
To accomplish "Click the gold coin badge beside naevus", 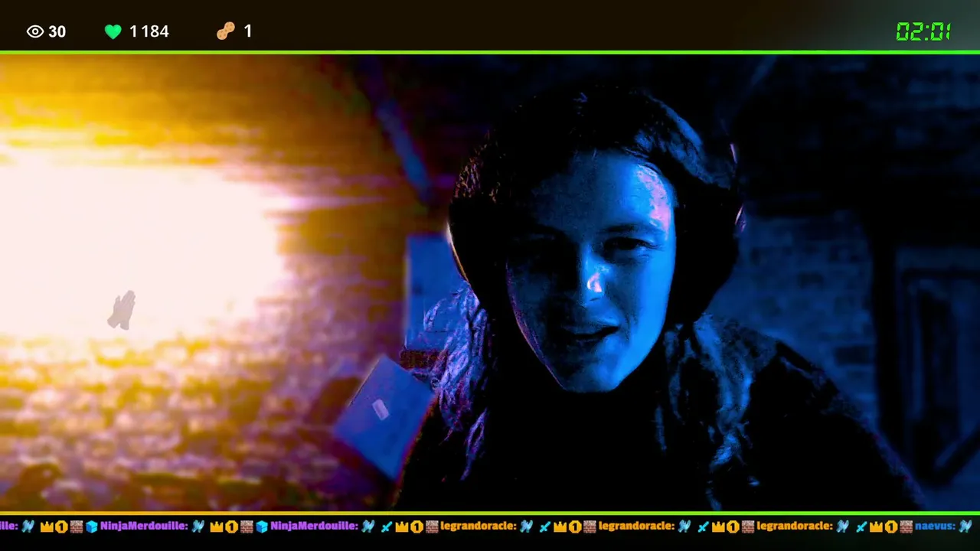I will (x=891, y=527).
